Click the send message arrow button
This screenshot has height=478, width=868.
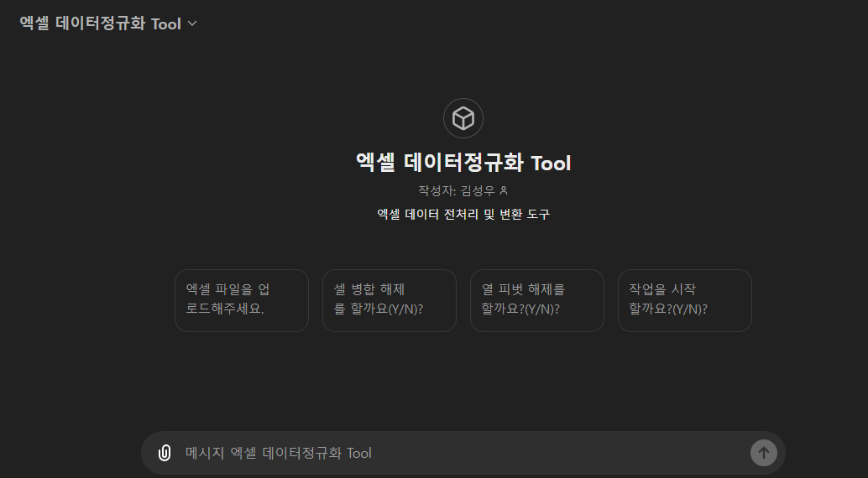763,453
